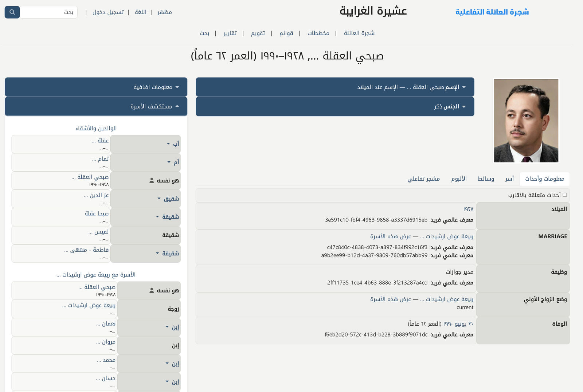Click person icon beside هو نفسه in siblings
Screen dimensions: 583x392
[152, 181]
